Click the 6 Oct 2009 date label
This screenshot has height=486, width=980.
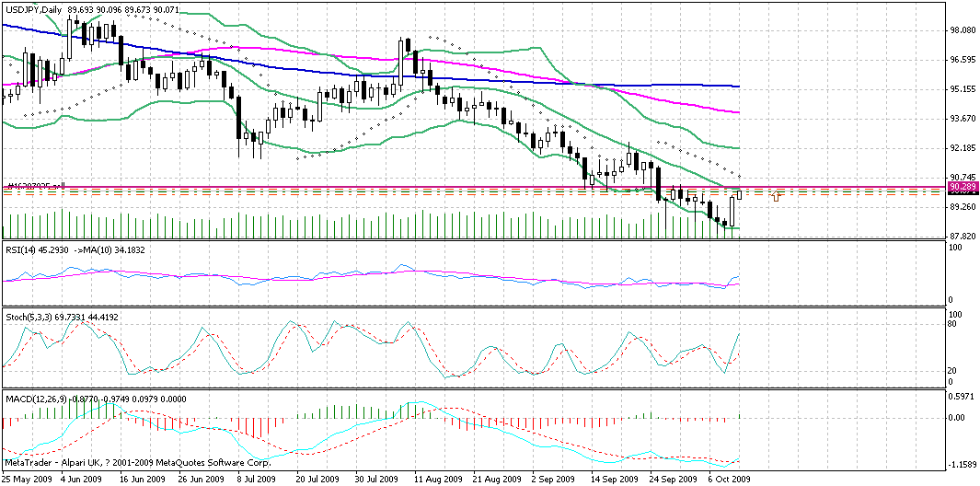[728, 479]
